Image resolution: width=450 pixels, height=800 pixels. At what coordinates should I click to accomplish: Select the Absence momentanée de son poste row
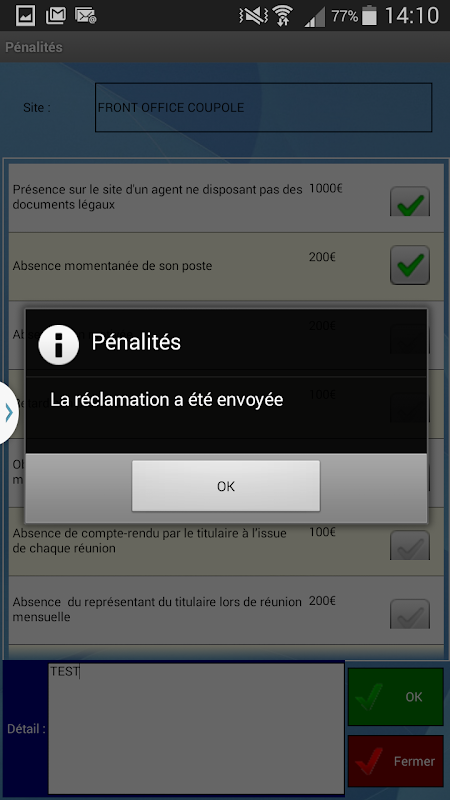(x=226, y=266)
